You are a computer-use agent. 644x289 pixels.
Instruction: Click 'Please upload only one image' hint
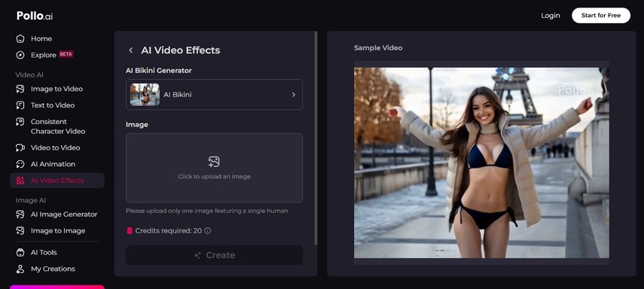(206, 211)
